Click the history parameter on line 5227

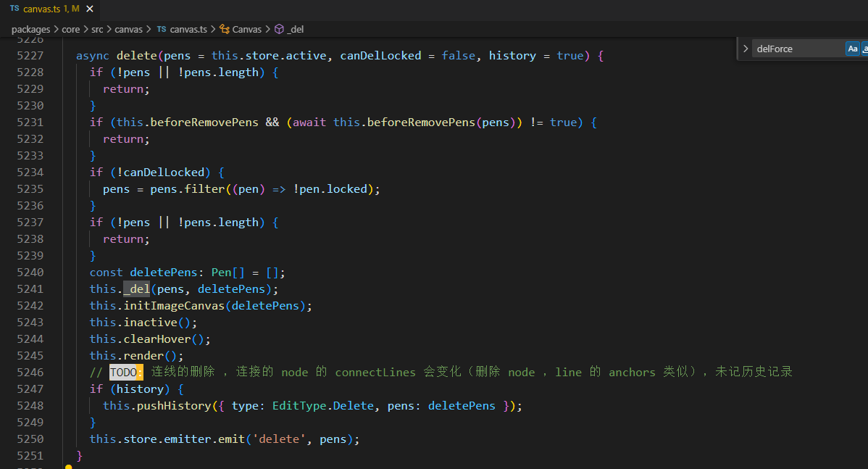point(512,56)
